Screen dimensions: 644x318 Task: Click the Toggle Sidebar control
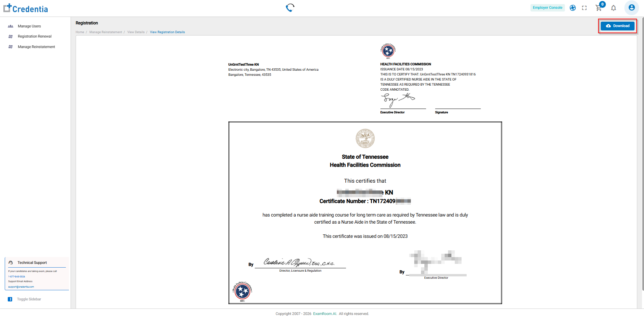pyautogui.click(x=24, y=299)
